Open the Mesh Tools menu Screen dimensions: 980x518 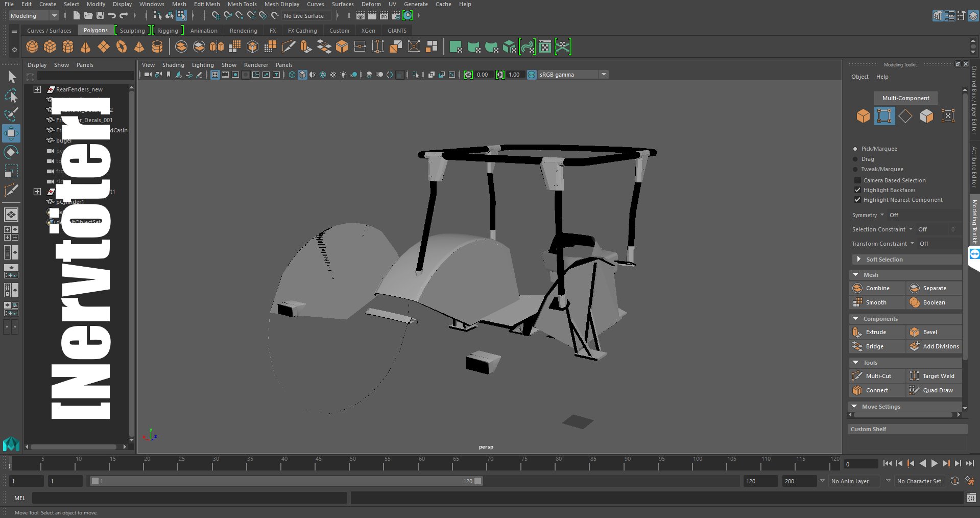click(x=242, y=4)
